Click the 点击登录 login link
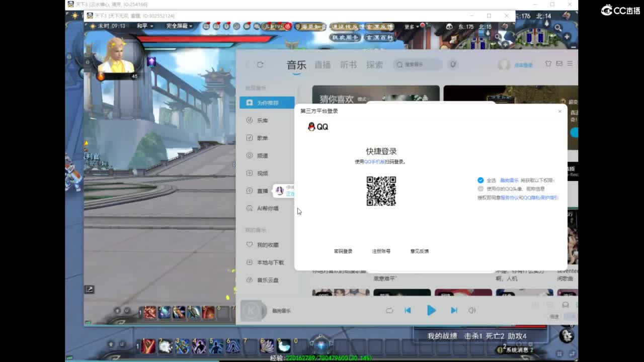The height and width of the screenshot is (362, 644). pos(523,65)
